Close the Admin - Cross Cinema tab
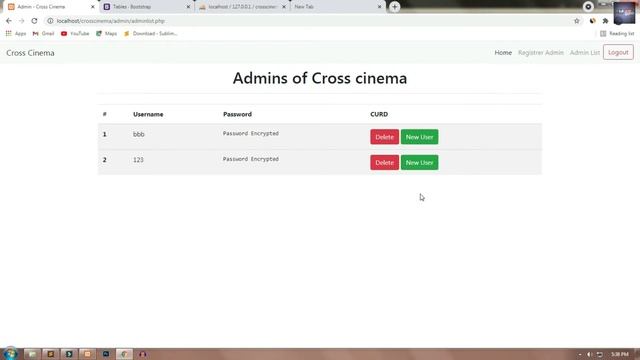Viewport: 640px width, 360px height. click(93, 7)
